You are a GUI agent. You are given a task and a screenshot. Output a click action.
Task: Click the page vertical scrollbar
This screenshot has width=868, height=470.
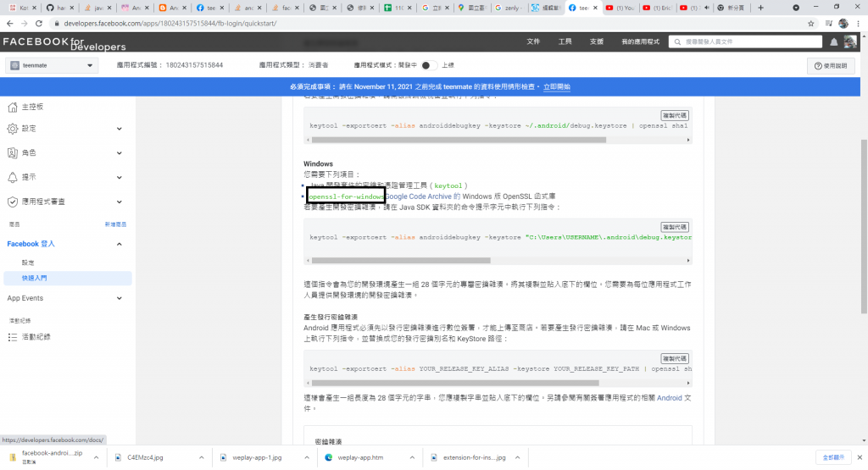[864, 227]
